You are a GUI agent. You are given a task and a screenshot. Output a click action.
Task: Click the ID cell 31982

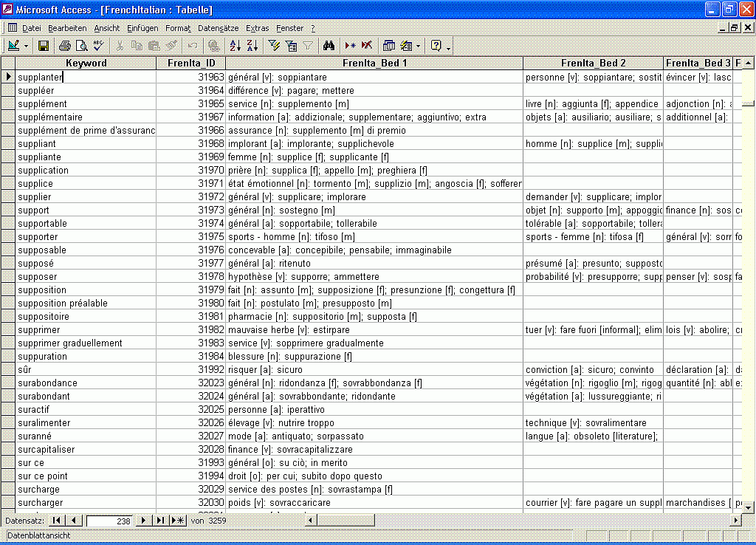pyautogui.click(x=191, y=330)
